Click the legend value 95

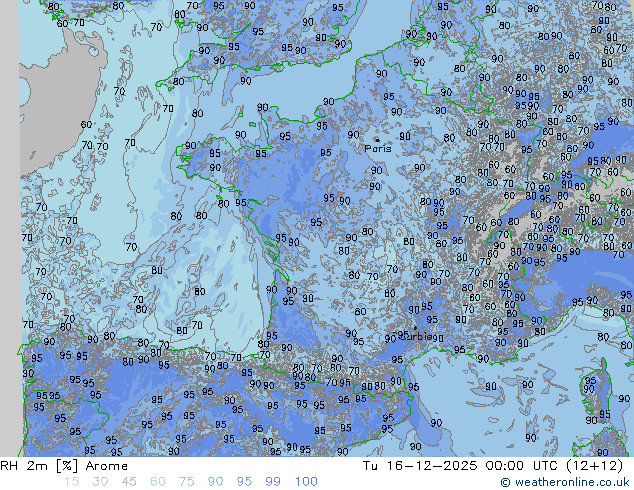point(244,482)
